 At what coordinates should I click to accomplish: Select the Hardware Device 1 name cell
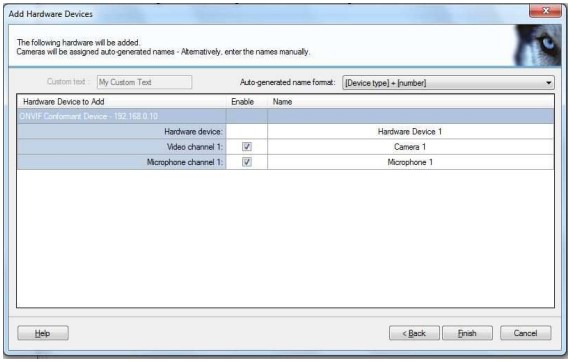[x=410, y=132]
